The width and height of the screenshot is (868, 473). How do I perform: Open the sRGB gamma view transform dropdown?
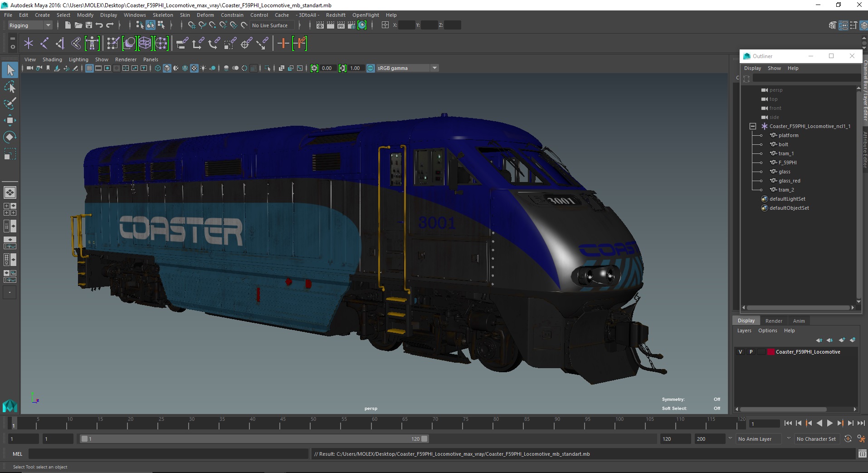coord(407,68)
